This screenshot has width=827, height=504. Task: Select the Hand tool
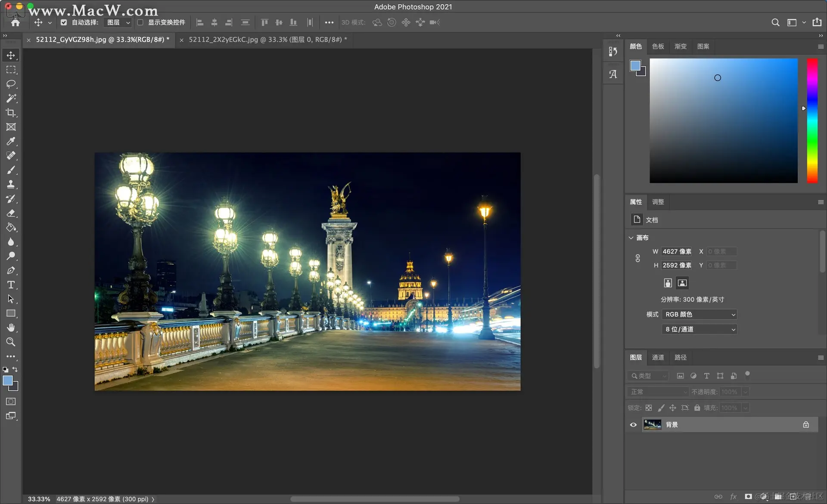tap(11, 328)
